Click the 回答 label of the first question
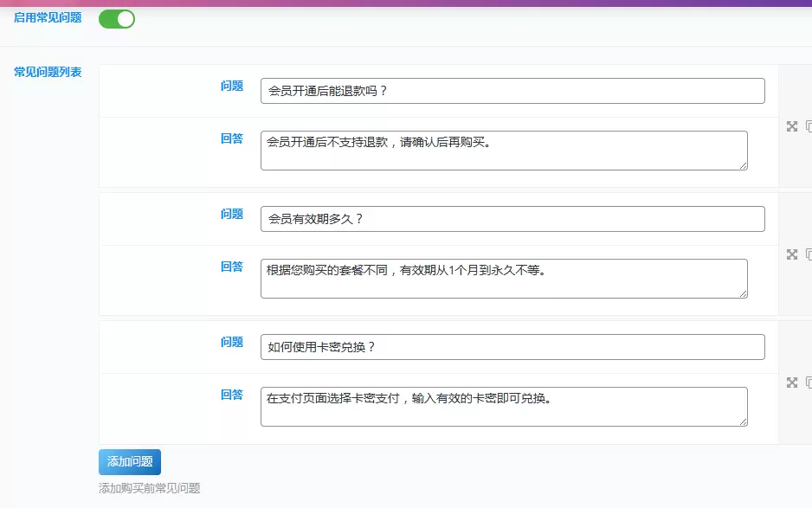 (x=232, y=138)
